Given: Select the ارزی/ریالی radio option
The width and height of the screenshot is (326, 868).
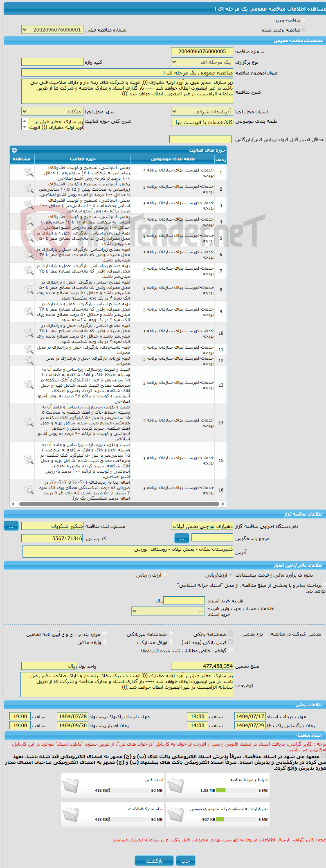Looking at the screenshot, I should [x=231, y=575].
